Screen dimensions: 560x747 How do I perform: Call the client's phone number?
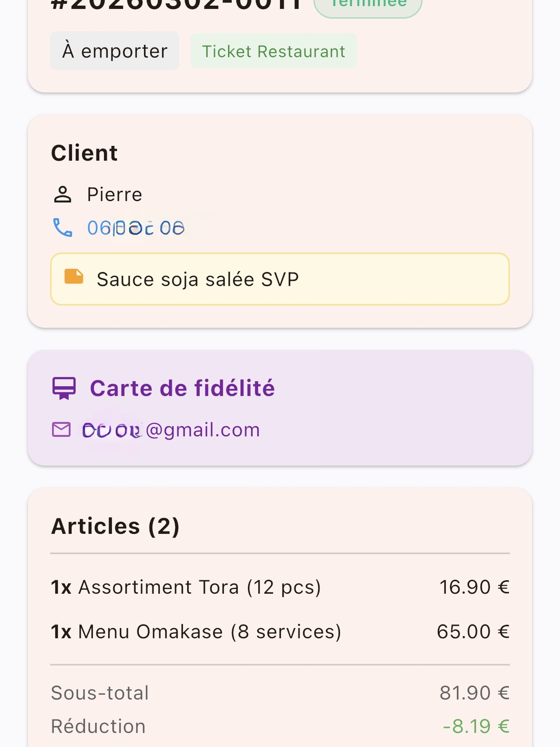(x=136, y=228)
